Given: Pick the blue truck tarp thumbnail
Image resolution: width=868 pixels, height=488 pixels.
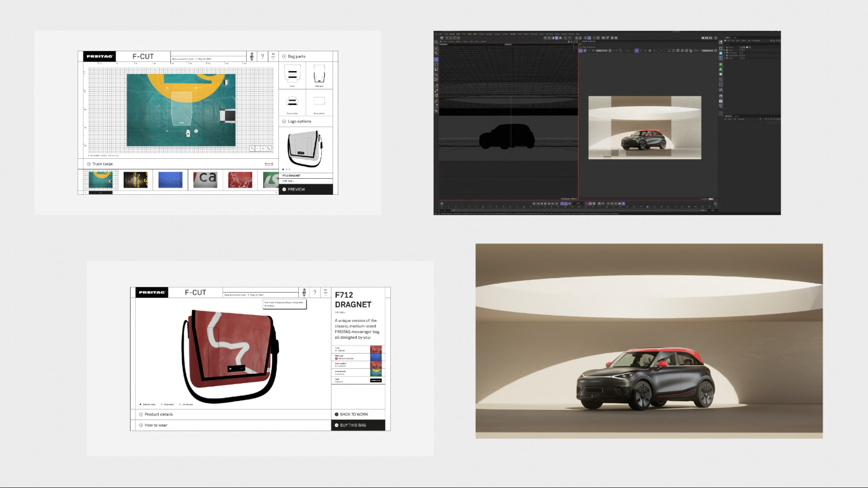Looking at the screenshot, I should pyautogui.click(x=170, y=180).
